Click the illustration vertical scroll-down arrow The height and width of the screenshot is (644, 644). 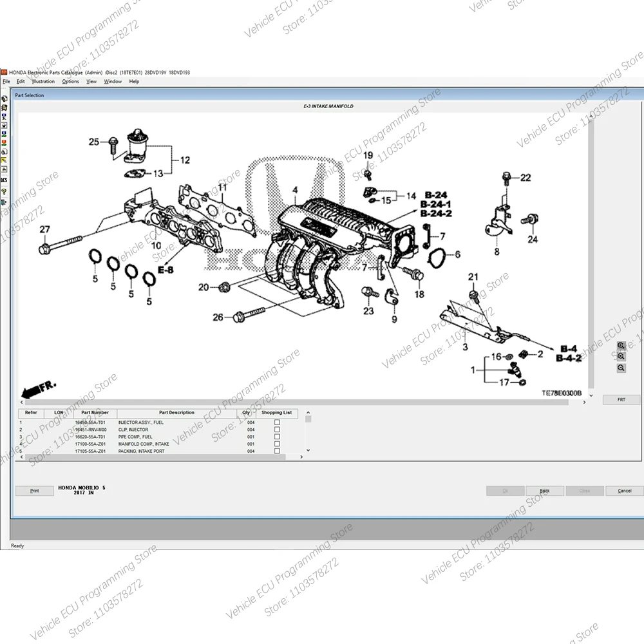[x=591, y=395]
